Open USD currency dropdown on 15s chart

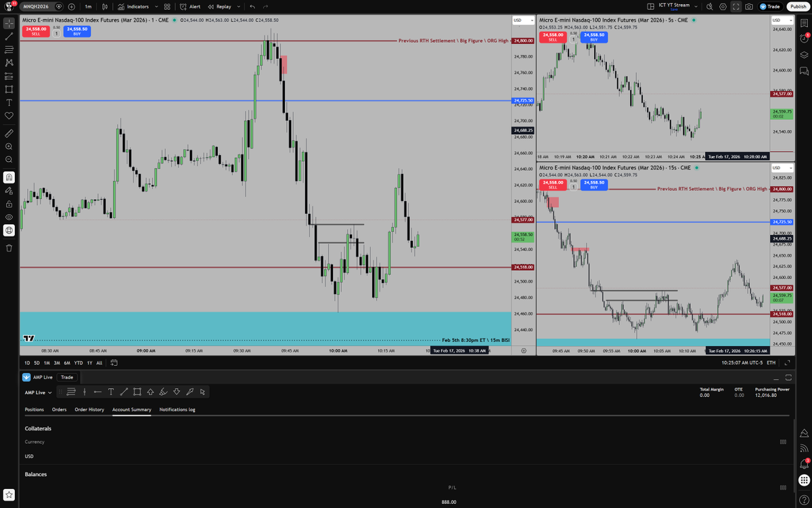tap(781, 167)
